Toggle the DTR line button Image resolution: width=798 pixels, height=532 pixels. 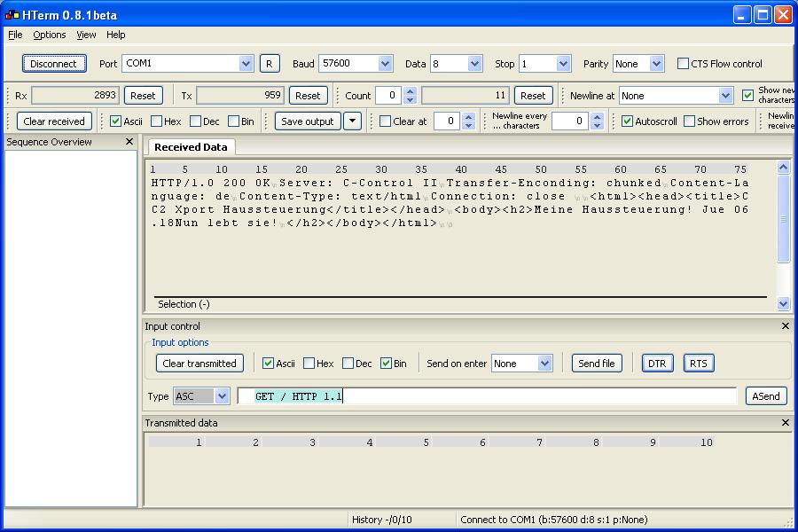[x=656, y=364]
